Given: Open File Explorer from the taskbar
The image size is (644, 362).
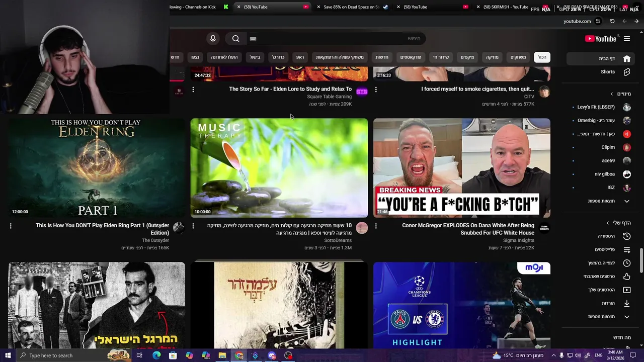Looking at the screenshot, I should pos(222,355).
